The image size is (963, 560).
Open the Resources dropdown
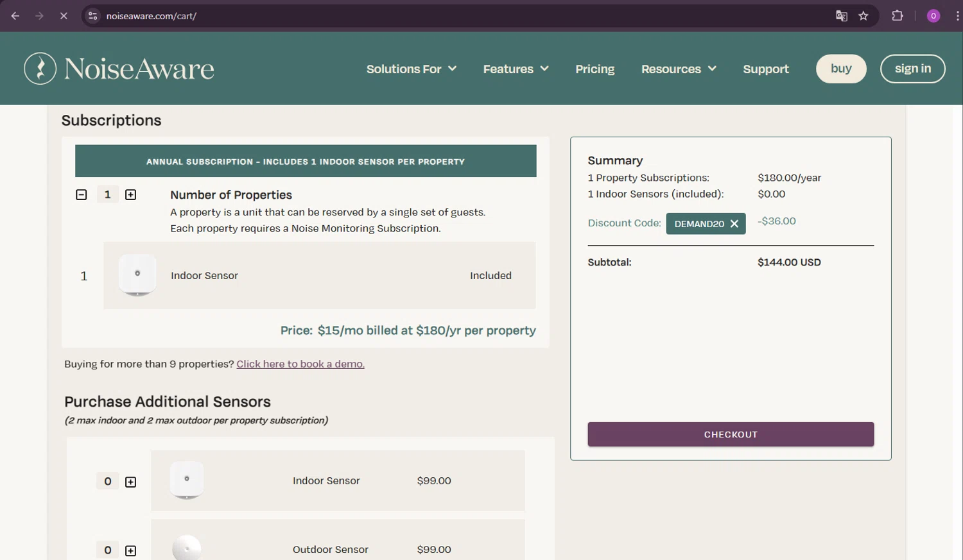[x=678, y=69]
